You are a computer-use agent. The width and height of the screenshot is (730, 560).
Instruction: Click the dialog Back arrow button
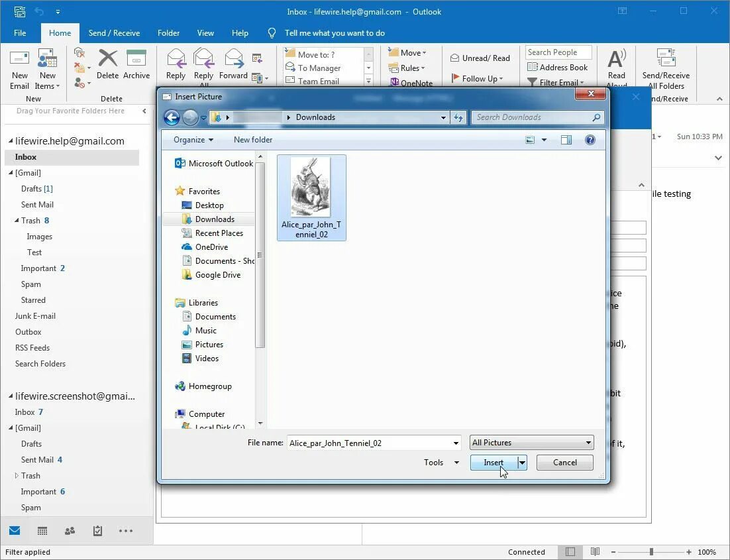coord(172,117)
